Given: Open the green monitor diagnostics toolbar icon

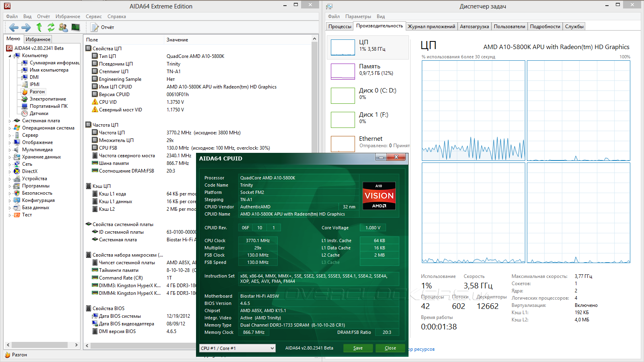Looking at the screenshot, I should coord(76,27).
